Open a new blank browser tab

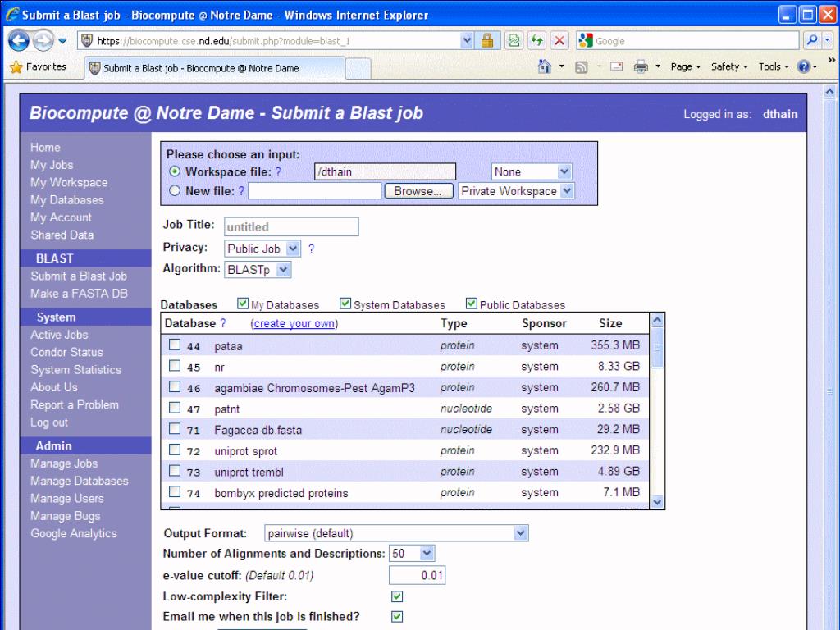[x=358, y=69]
